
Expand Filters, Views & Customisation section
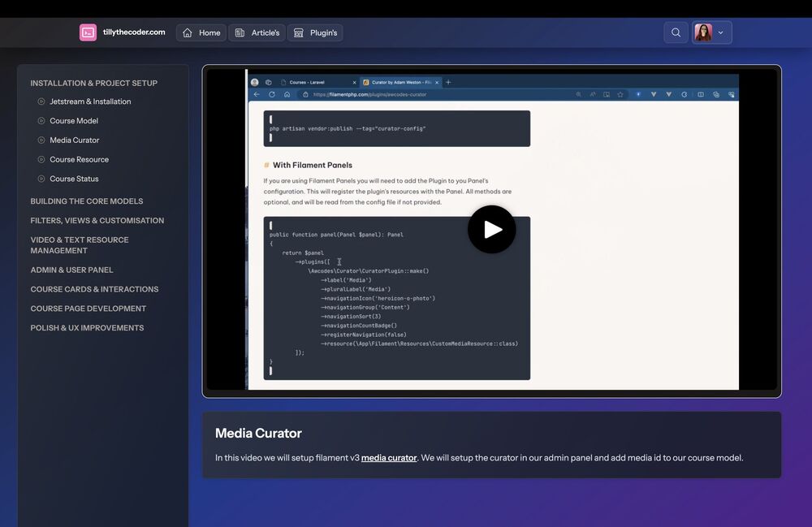(x=97, y=221)
